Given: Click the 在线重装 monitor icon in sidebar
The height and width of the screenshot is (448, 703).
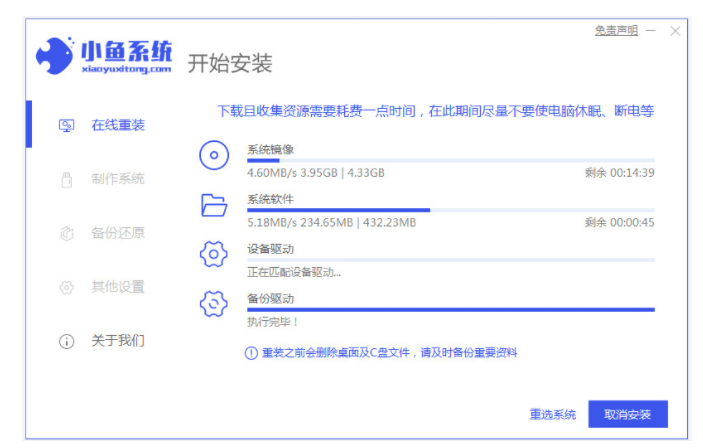Looking at the screenshot, I should 67,125.
